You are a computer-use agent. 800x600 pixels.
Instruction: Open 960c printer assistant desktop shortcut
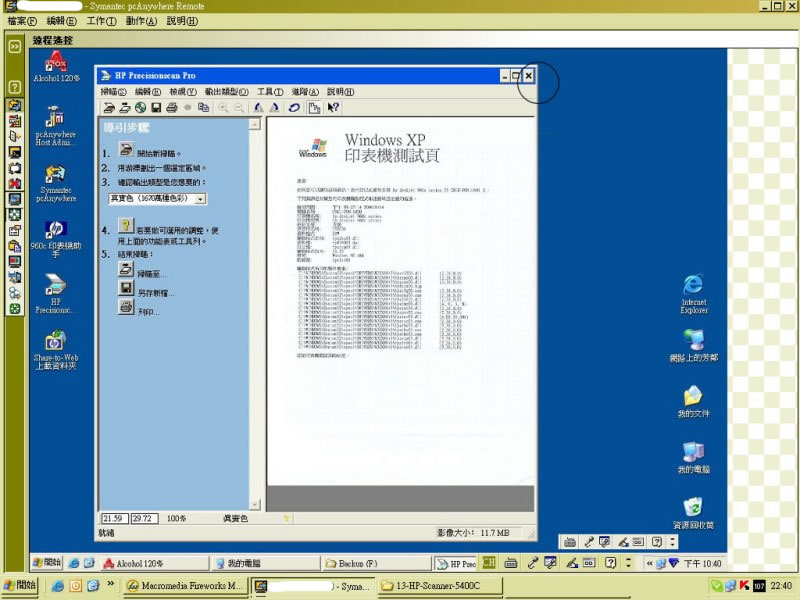pyautogui.click(x=56, y=239)
